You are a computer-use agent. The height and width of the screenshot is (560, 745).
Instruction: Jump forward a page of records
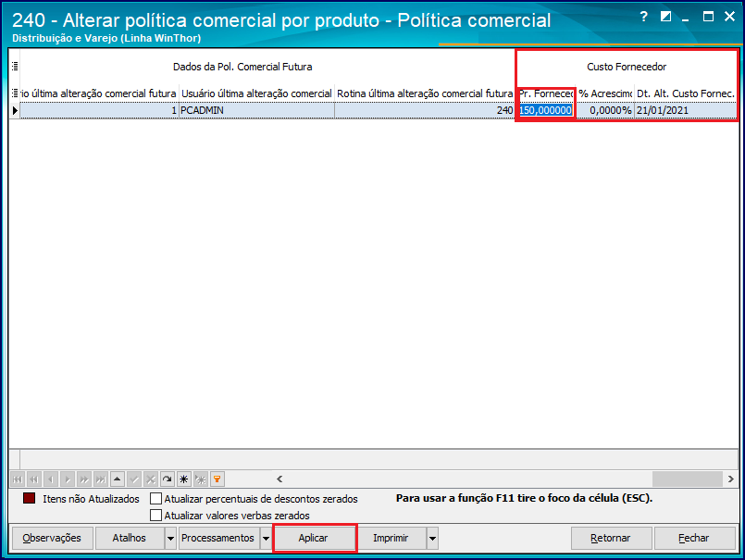tap(84, 479)
